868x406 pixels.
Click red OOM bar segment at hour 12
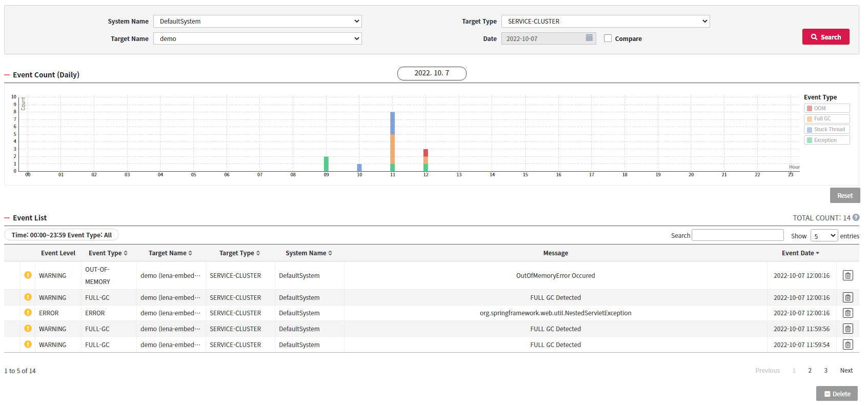coord(426,153)
